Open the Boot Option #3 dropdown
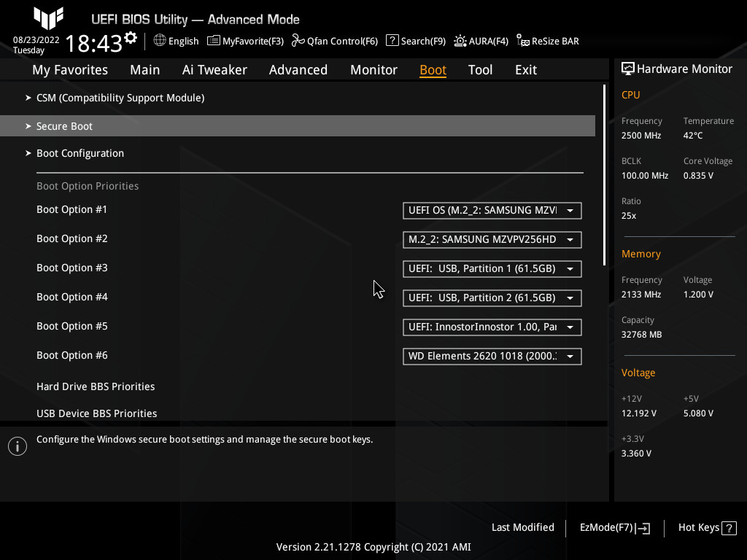The width and height of the screenshot is (747, 560). 492,268
